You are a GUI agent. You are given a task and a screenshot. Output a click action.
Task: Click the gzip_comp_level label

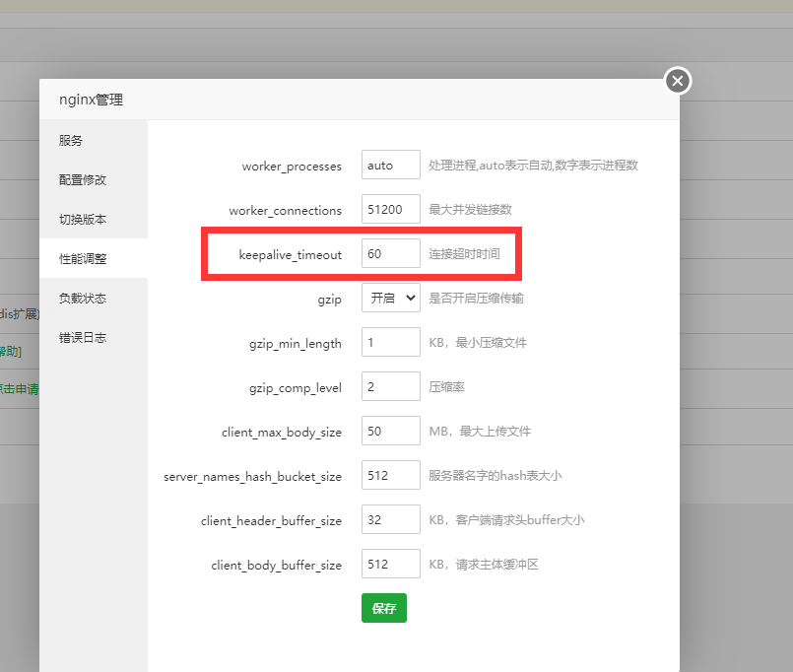pyautogui.click(x=296, y=388)
